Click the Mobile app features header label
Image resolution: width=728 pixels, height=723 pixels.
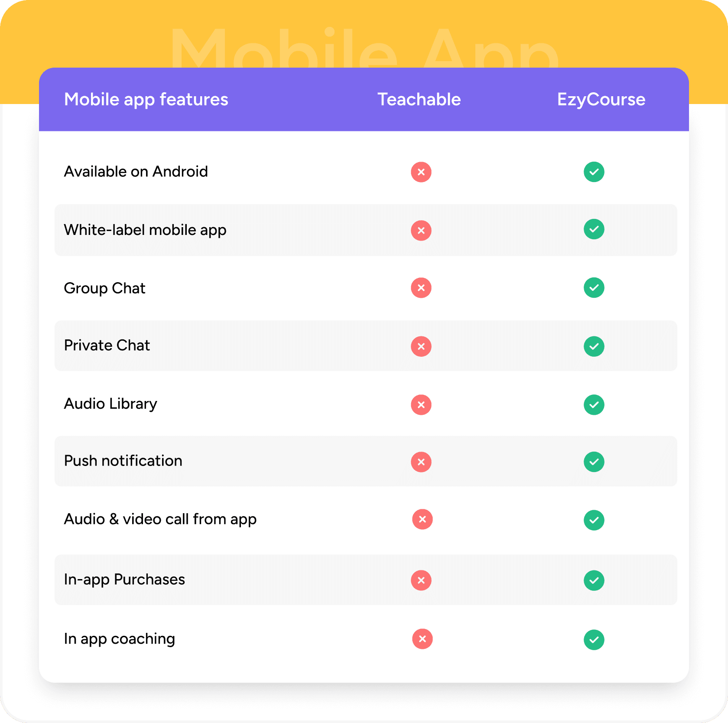[x=146, y=100]
